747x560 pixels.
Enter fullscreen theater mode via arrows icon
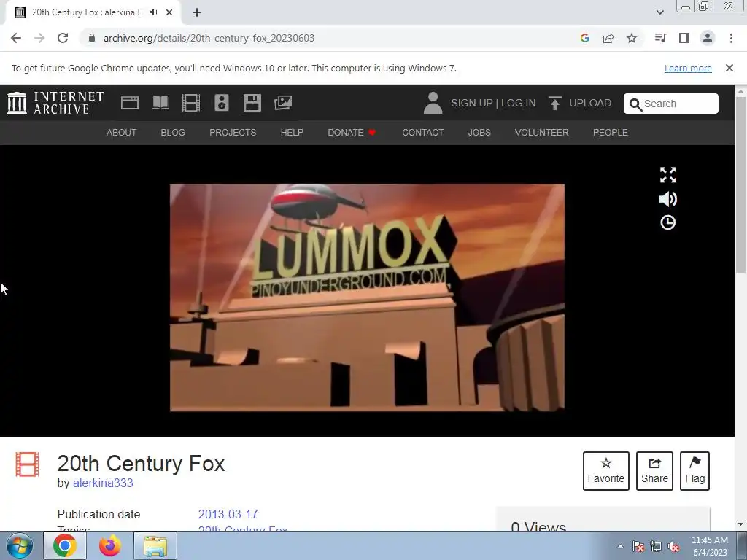click(x=668, y=175)
